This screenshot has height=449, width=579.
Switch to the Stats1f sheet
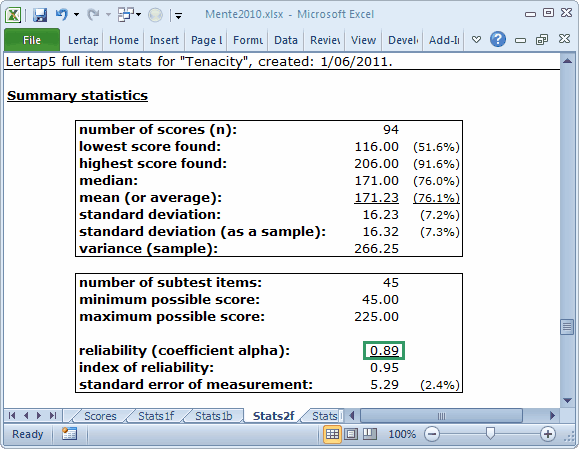click(x=156, y=416)
